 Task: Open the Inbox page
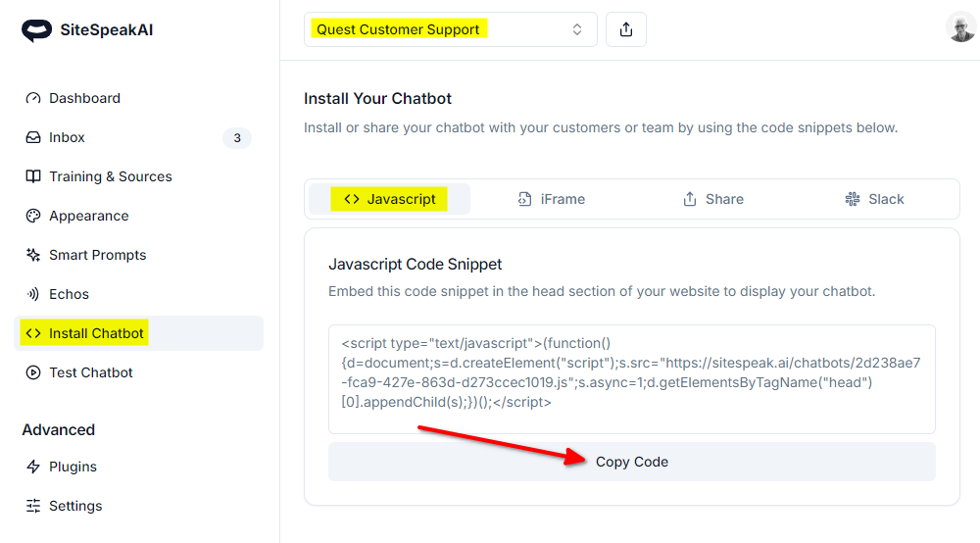pos(67,137)
